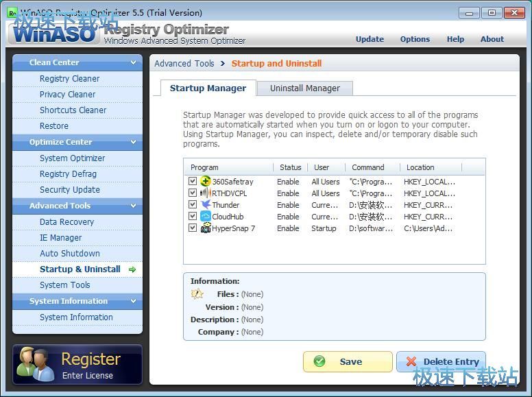Image resolution: width=532 pixels, height=397 pixels.
Task: Collapse the Optimize Center section
Action: 133,142
